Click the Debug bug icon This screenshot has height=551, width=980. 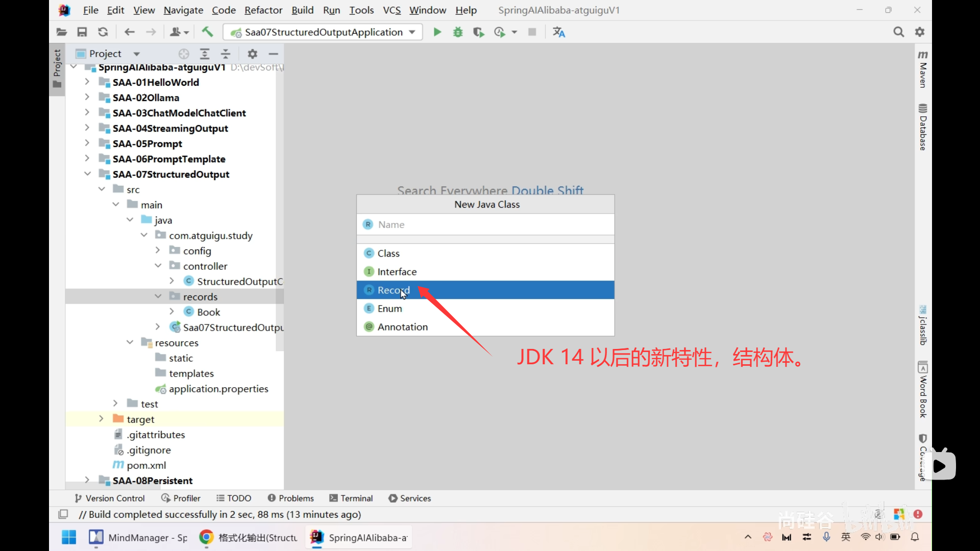(458, 32)
